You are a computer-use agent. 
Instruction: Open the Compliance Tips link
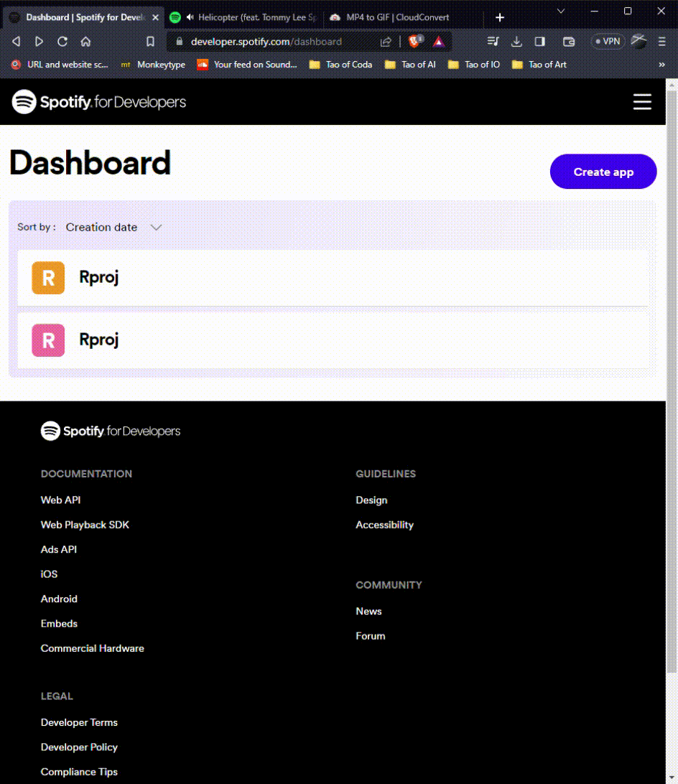point(79,772)
